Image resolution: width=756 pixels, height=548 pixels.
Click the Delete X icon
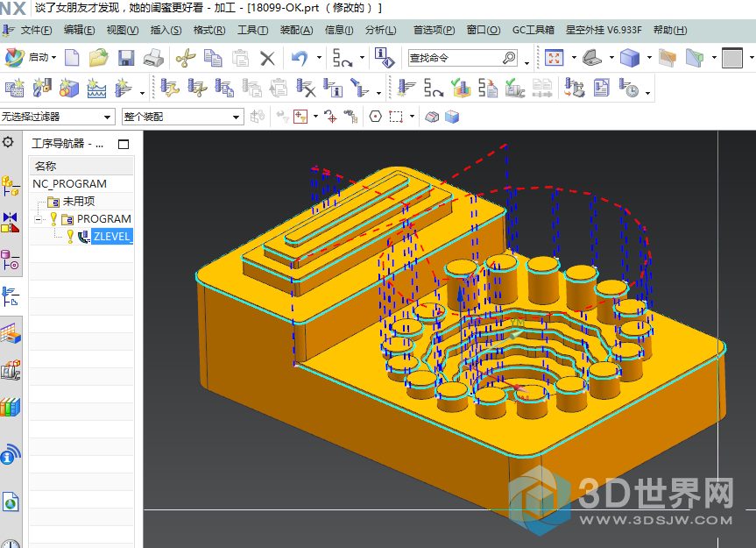[x=267, y=58]
